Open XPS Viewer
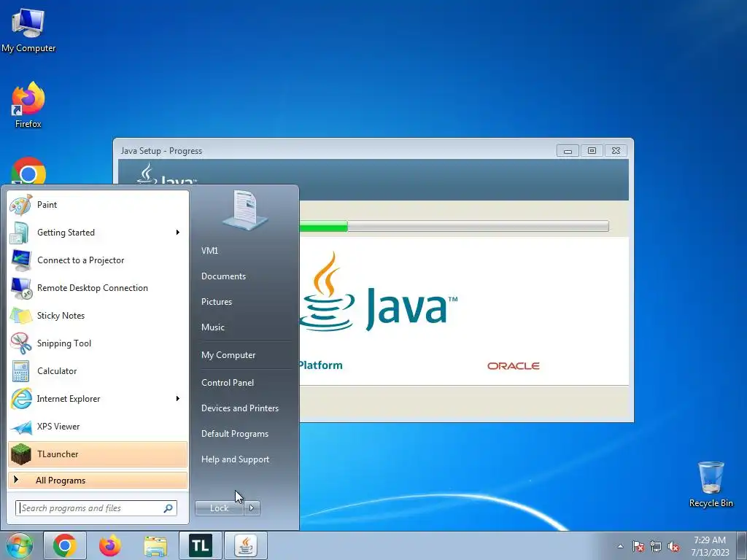Screen dimensions: 747x560 point(98,426)
